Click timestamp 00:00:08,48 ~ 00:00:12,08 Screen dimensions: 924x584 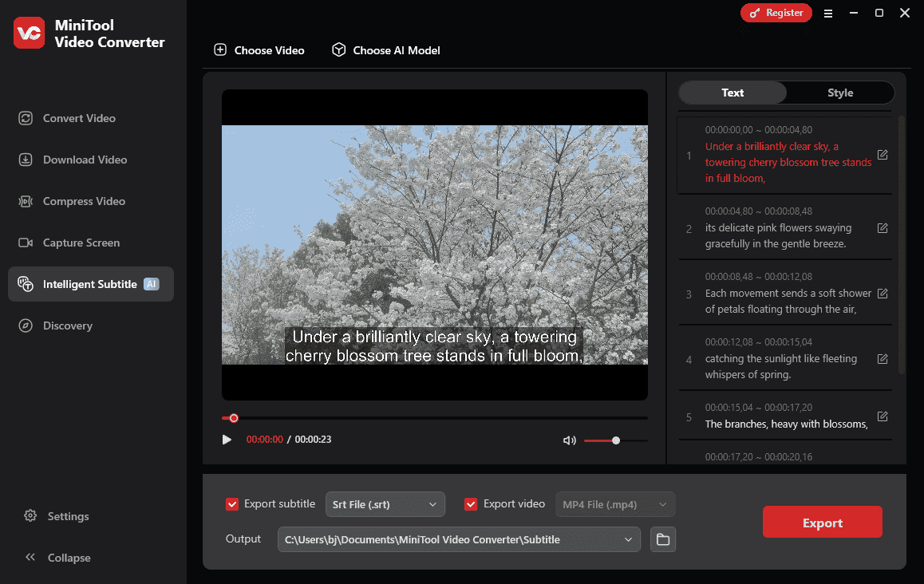pyautogui.click(x=758, y=276)
